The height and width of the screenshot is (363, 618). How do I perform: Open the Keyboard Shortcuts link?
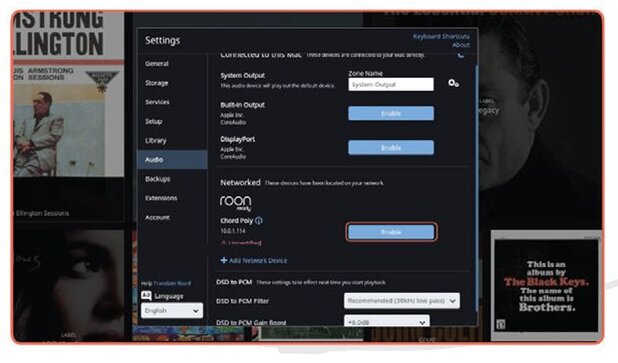[x=441, y=36]
